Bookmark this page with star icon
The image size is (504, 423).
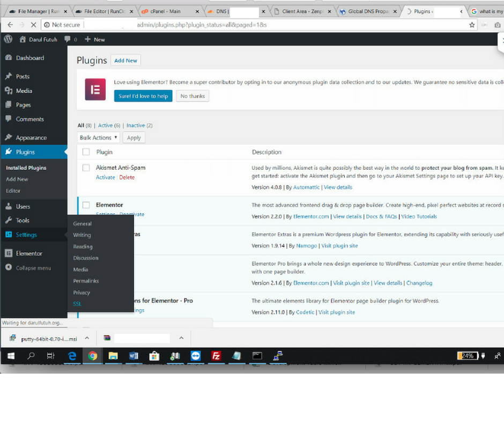[472, 25]
